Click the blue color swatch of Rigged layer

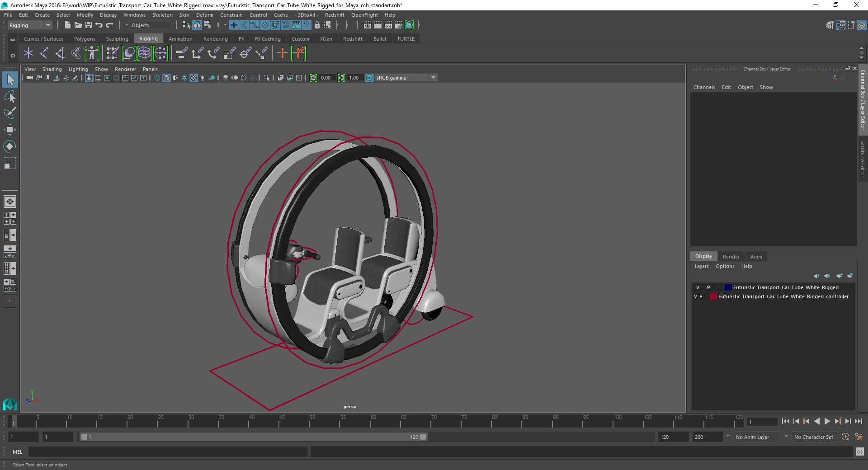click(x=728, y=287)
